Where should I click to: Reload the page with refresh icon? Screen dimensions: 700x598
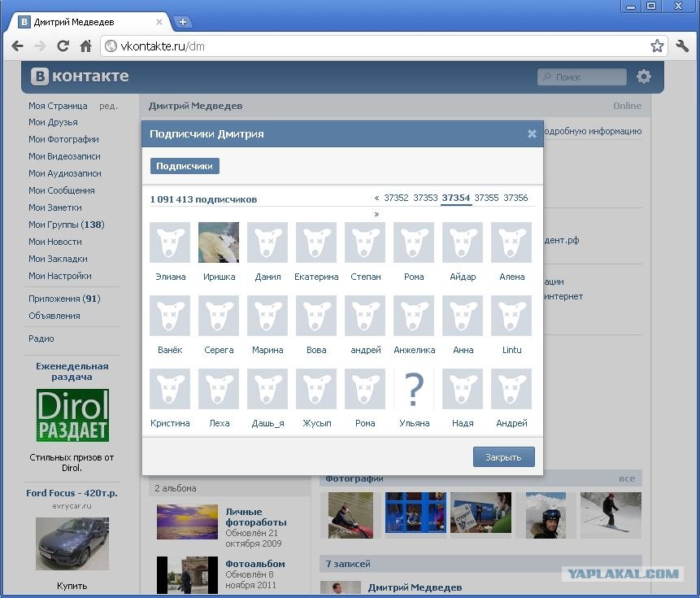[x=63, y=46]
